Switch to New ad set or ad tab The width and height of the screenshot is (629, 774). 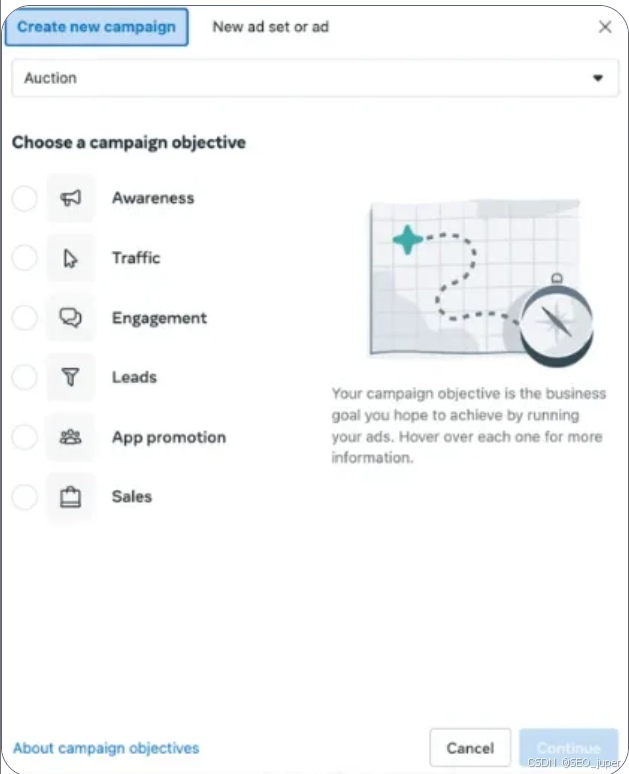270,27
